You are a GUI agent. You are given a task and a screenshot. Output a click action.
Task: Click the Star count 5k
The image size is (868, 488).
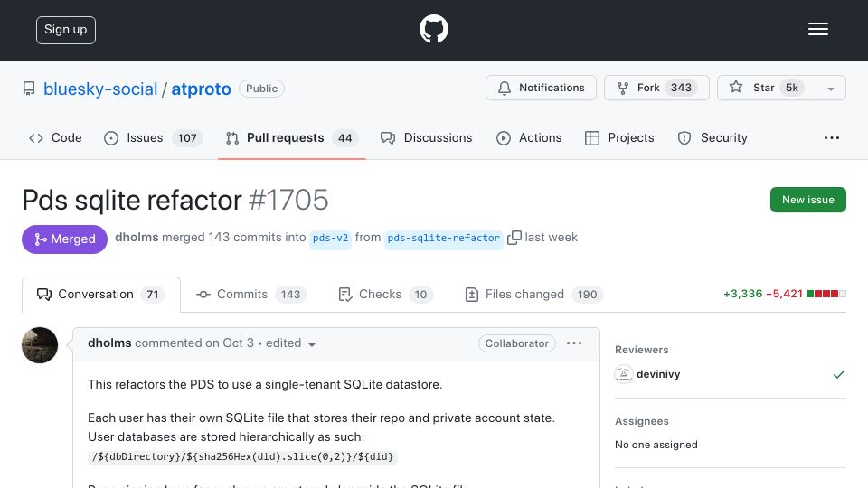tap(792, 88)
